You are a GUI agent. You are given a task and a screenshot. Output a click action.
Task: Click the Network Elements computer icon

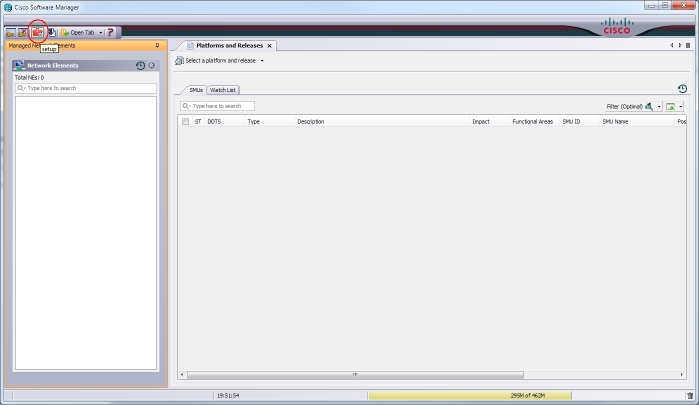click(x=19, y=65)
